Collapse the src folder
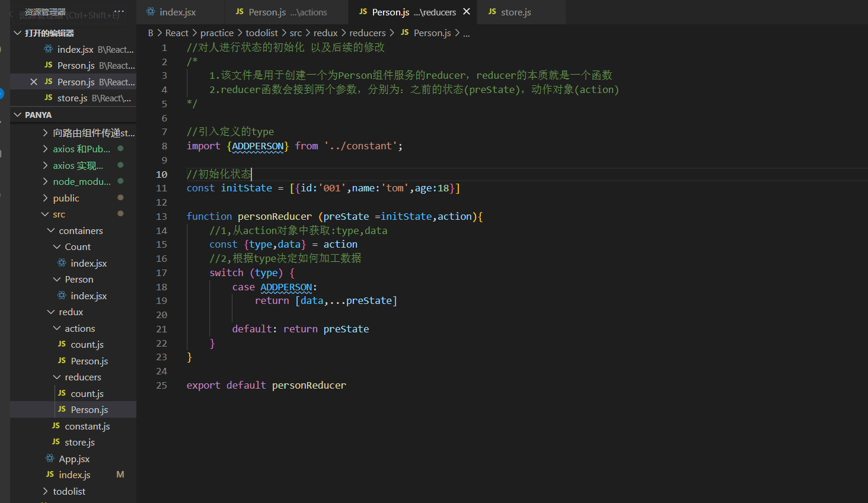 [x=74, y=214]
